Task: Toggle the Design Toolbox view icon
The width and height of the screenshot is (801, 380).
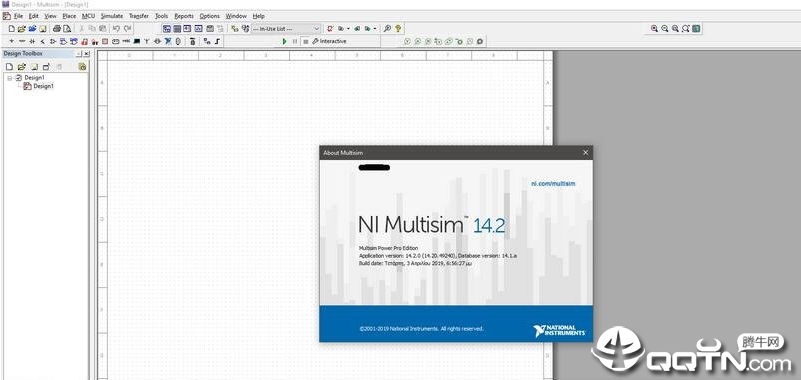Action: (167, 29)
